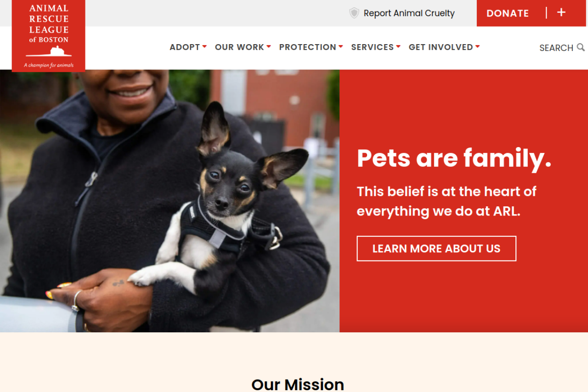The height and width of the screenshot is (392, 588).
Task: Expand the plus icon next to Donate
Action: 561,12
